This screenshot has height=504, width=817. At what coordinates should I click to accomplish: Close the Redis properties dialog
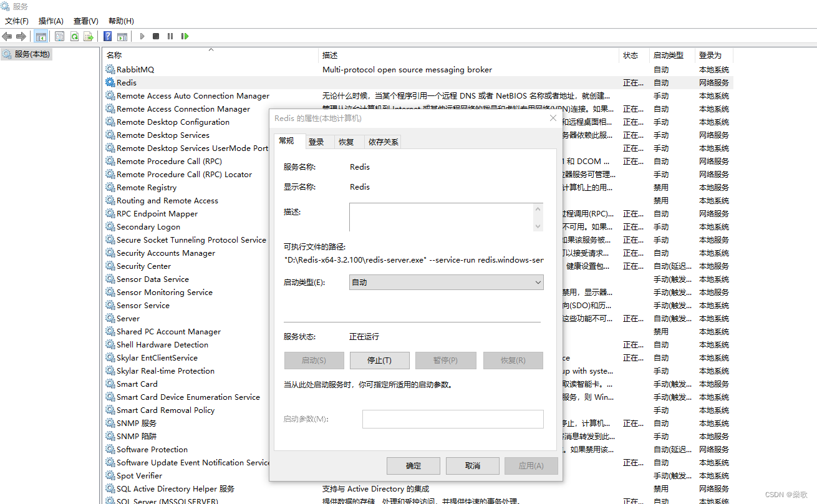(x=553, y=118)
